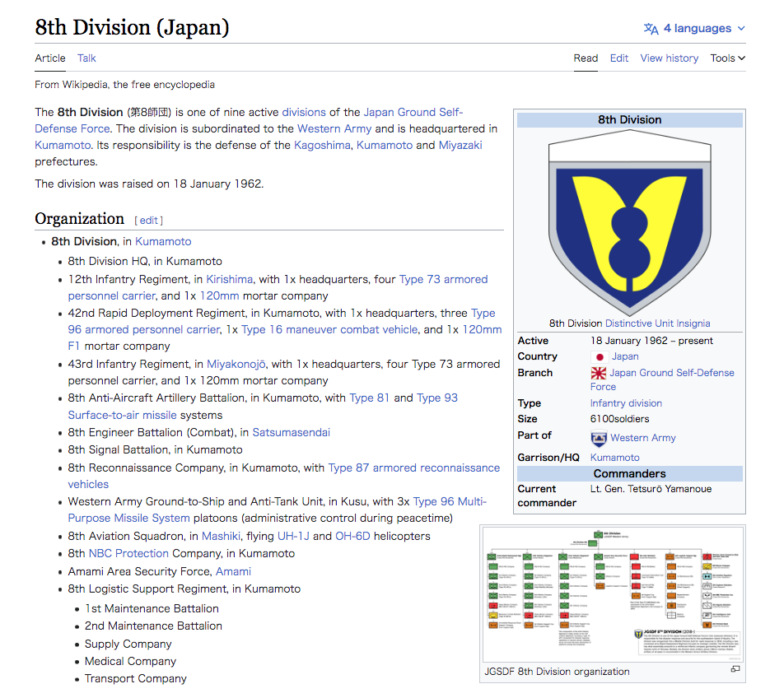Open the Kagoshima link
The width and height of the screenshot is (784, 698).
322,146
